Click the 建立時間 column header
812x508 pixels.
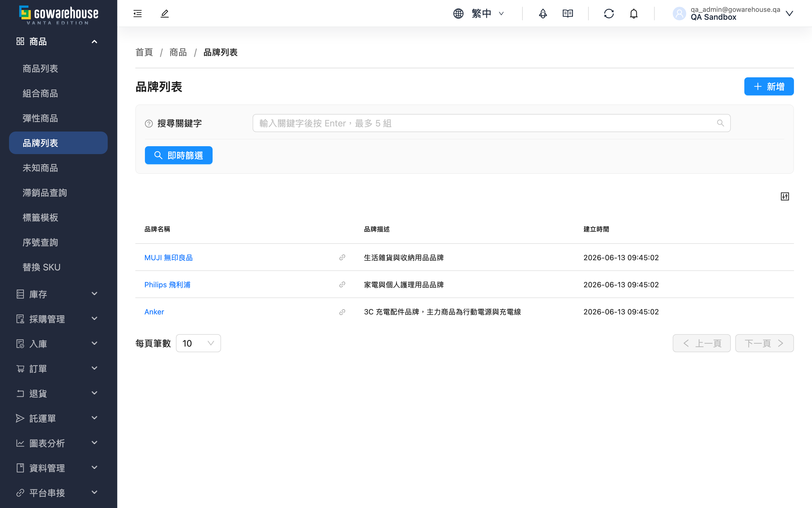click(x=596, y=229)
